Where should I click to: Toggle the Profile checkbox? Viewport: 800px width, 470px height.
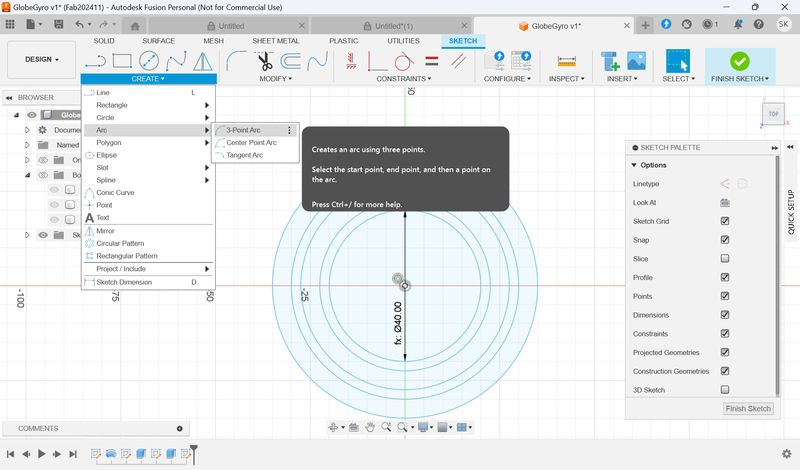pos(724,277)
